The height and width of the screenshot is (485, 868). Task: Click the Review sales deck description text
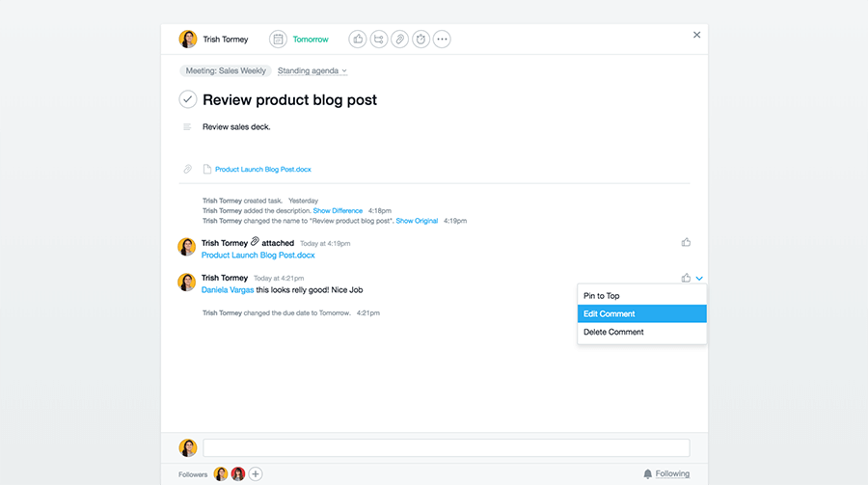point(236,126)
